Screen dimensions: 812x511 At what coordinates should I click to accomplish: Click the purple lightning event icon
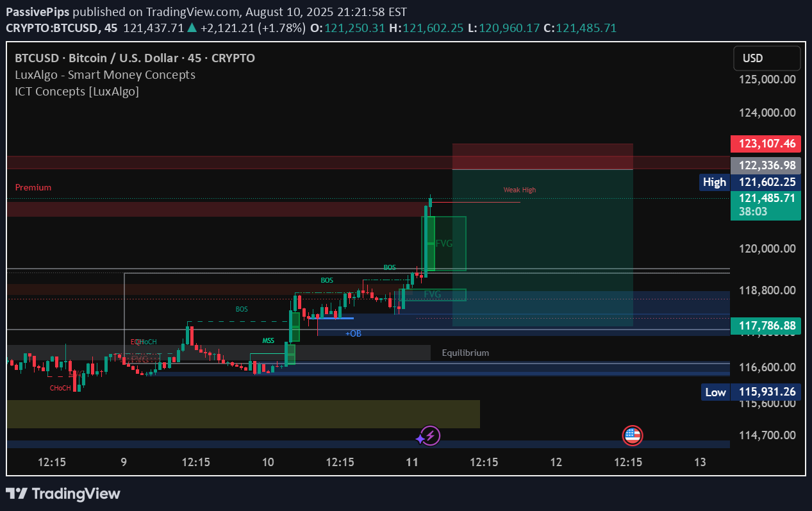pos(431,436)
